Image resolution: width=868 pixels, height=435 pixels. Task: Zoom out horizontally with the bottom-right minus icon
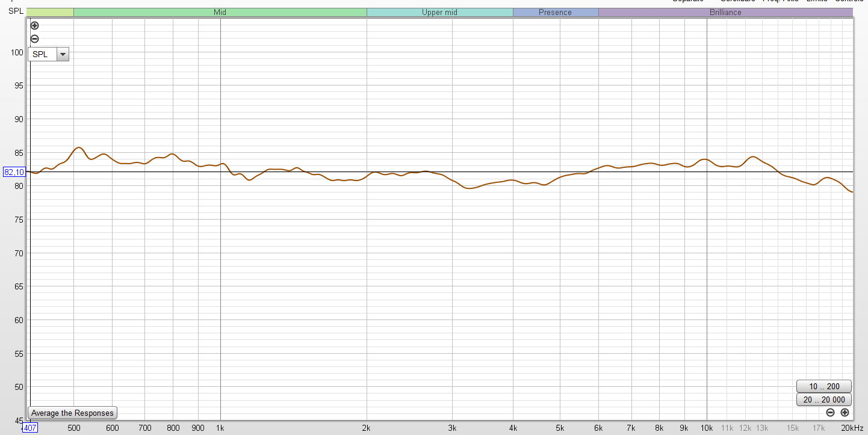pyautogui.click(x=830, y=412)
